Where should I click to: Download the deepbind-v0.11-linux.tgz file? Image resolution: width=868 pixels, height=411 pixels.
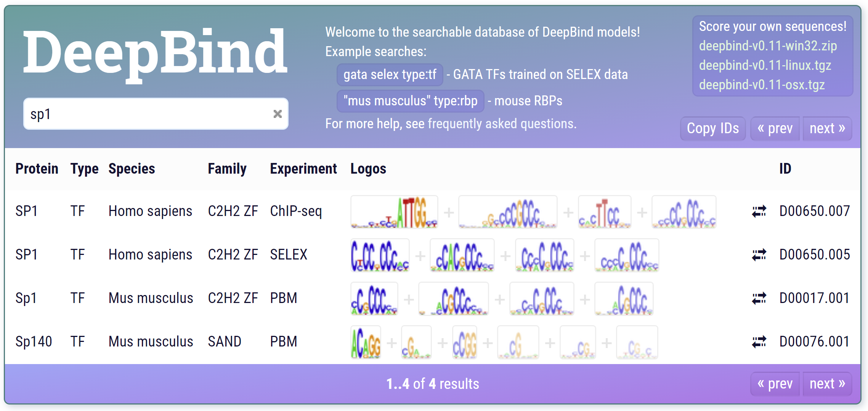(765, 65)
